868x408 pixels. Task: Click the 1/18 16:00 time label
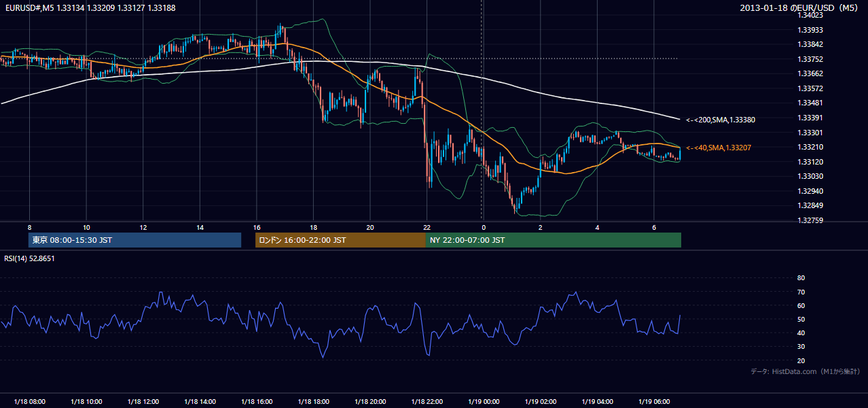coord(256,402)
